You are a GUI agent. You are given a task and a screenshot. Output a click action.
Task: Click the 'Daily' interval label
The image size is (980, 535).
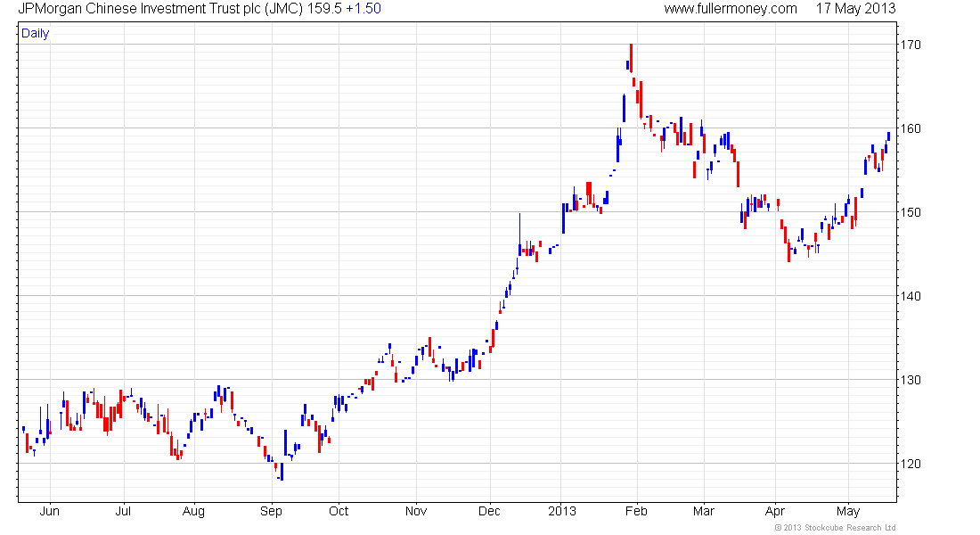35,34
